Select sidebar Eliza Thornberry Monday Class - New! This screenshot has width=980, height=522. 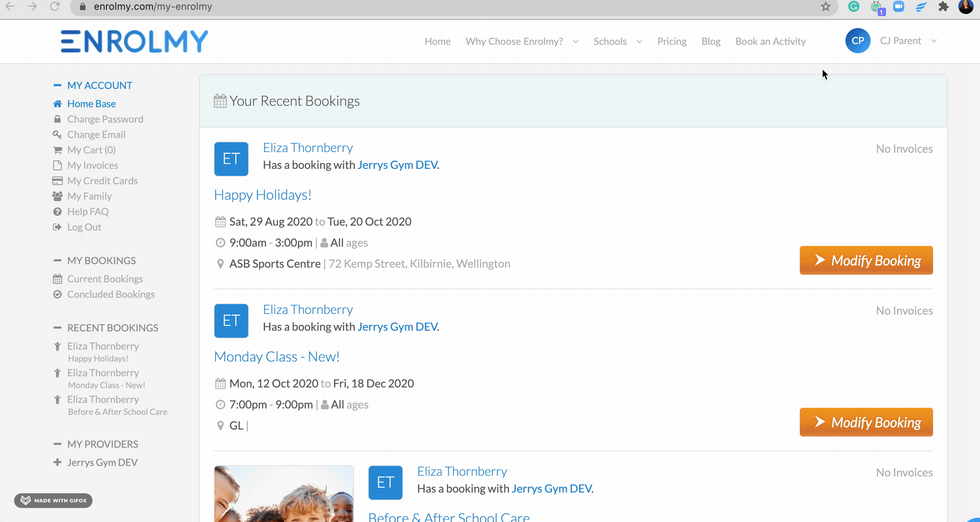tap(106, 379)
